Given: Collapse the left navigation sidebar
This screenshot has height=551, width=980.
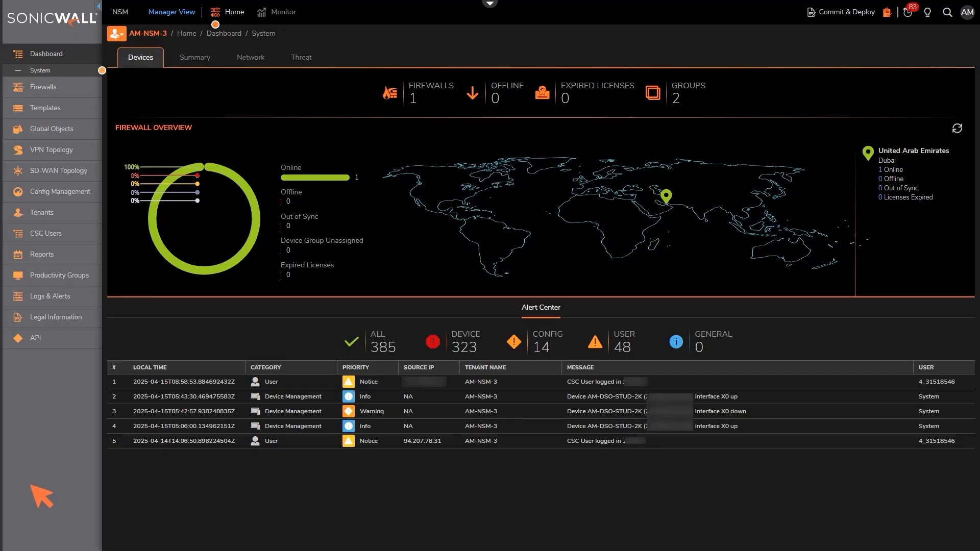Looking at the screenshot, I should click(97, 6).
